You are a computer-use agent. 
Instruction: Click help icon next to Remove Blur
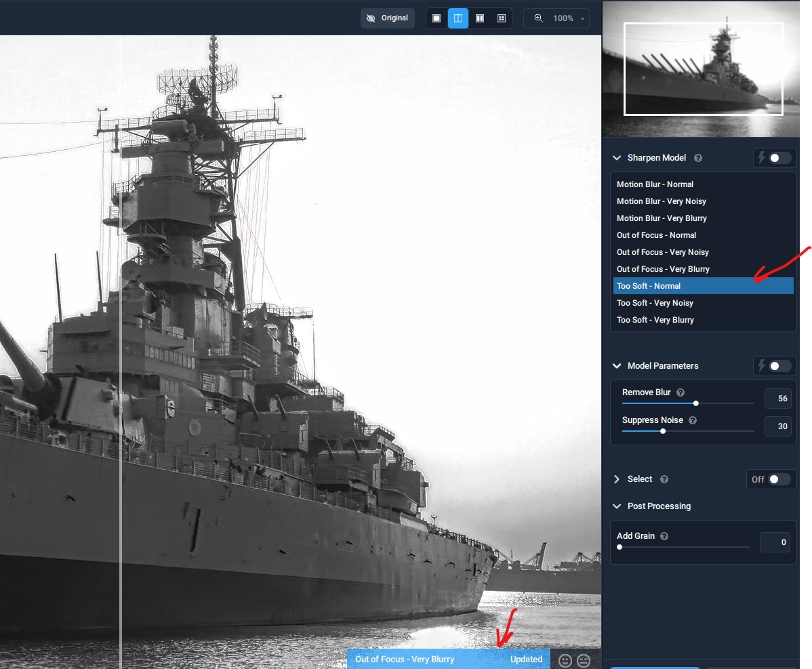[x=681, y=392]
